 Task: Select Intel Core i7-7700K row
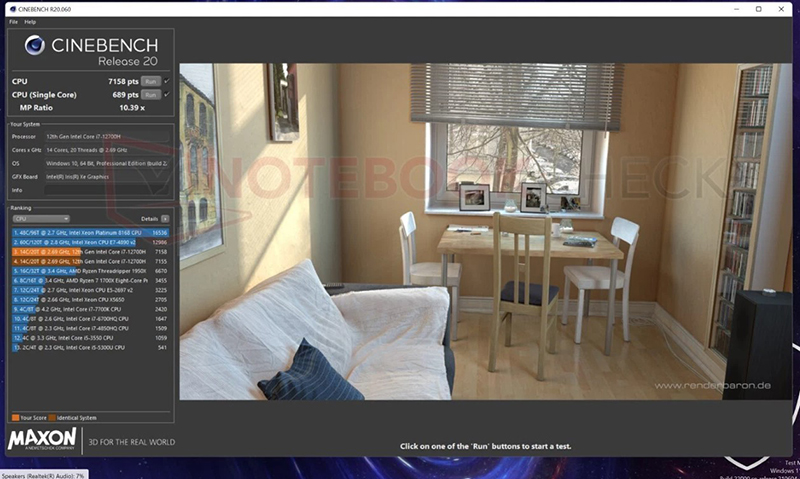pyautogui.click(x=90, y=309)
